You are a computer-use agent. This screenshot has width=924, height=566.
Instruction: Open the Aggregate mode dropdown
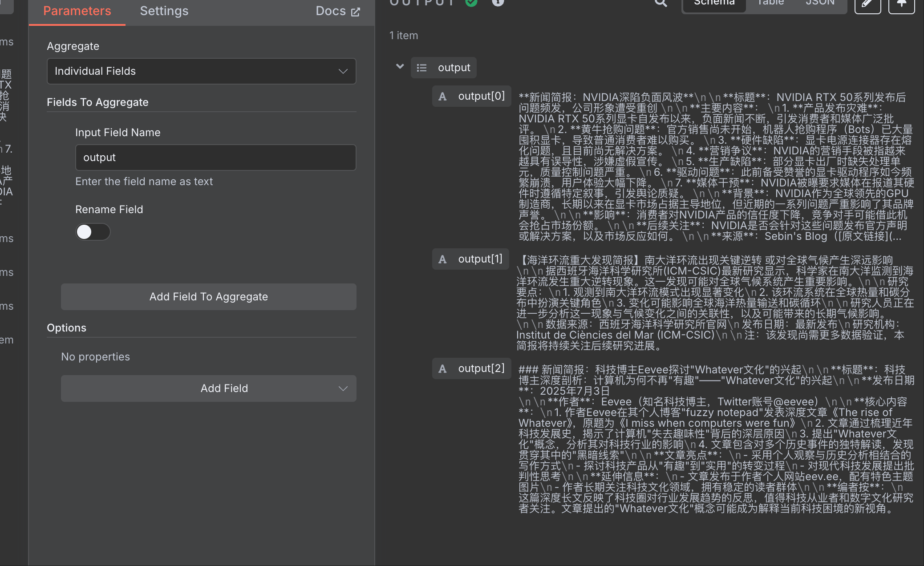[201, 71]
